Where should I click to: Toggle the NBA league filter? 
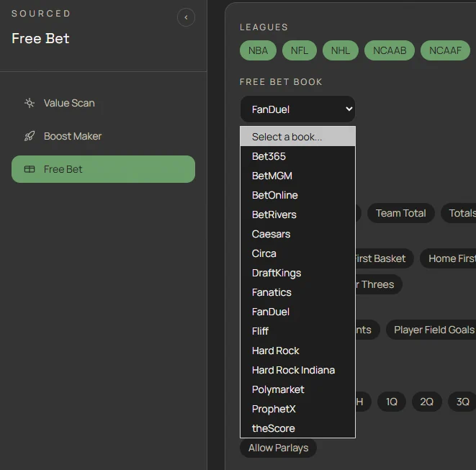[258, 50]
